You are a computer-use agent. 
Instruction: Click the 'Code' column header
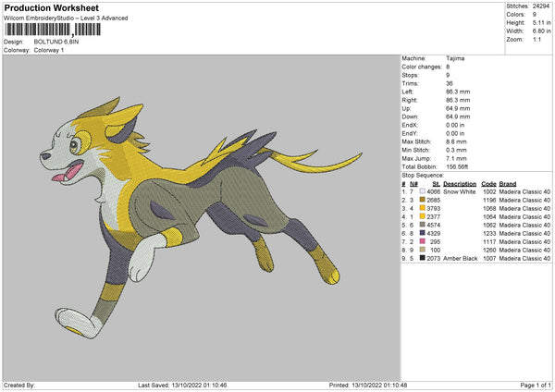pyautogui.click(x=488, y=184)
